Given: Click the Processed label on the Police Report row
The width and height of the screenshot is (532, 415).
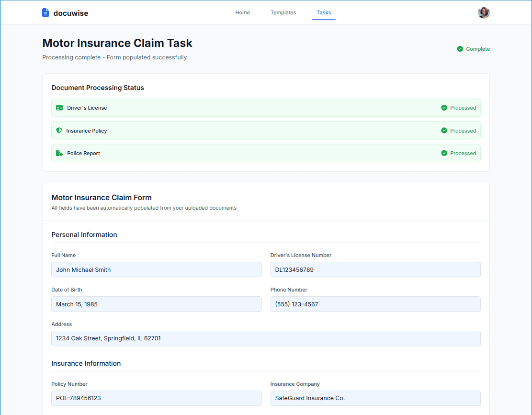Looking at the screenshot, I should pos(463,153).
